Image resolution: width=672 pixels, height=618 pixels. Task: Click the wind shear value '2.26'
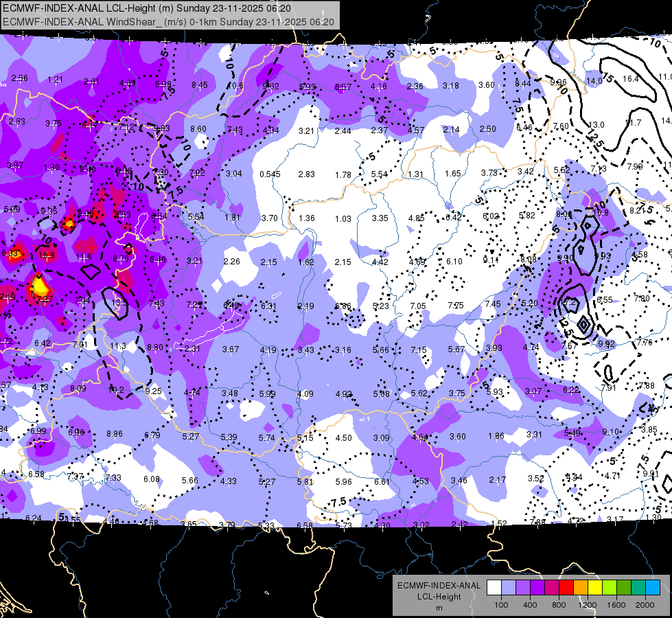[232, 261]
